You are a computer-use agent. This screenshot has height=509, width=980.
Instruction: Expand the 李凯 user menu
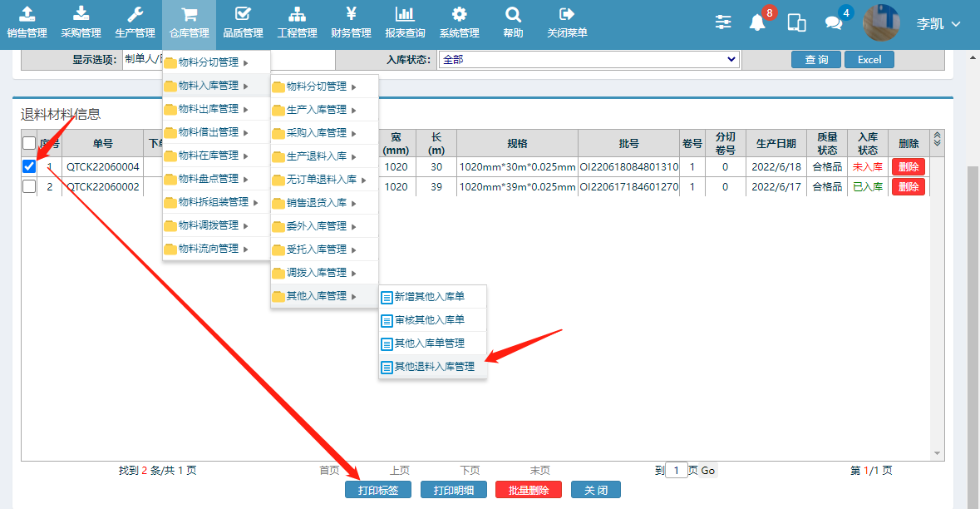pos(938,24)
